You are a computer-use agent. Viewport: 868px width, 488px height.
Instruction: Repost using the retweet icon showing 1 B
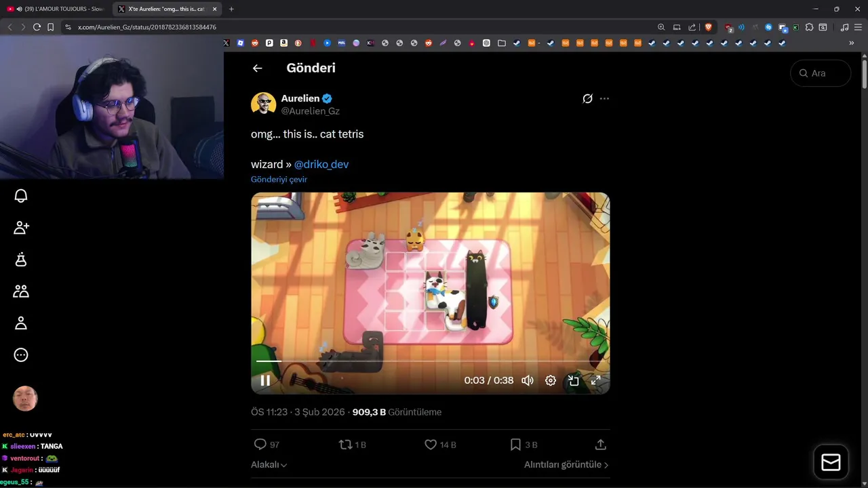(x=345, y=445)
